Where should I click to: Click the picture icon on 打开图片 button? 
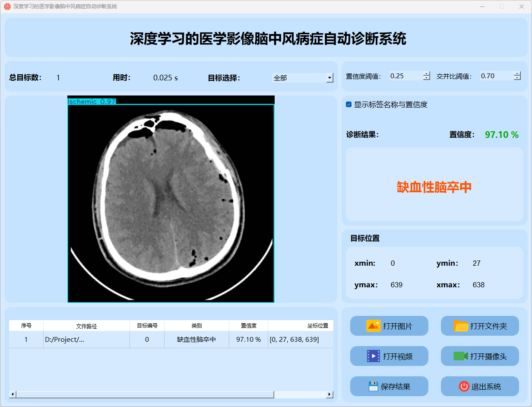click(x=373, y=326)
